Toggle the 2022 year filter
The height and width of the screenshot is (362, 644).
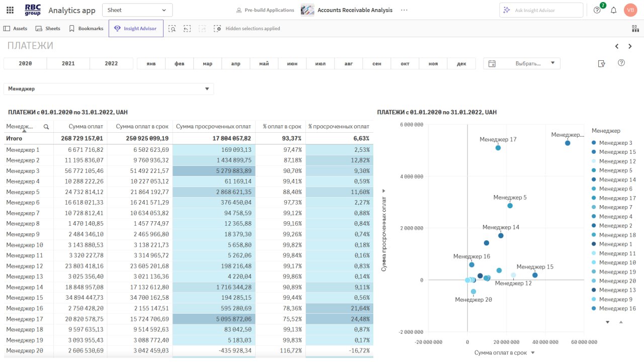pyautogui.click(x=111, y=63)
